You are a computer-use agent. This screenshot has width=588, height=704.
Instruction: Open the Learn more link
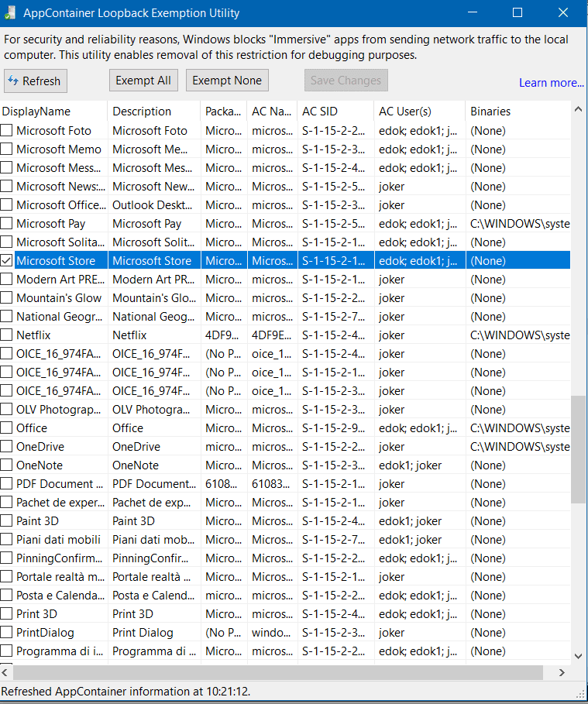551,83
